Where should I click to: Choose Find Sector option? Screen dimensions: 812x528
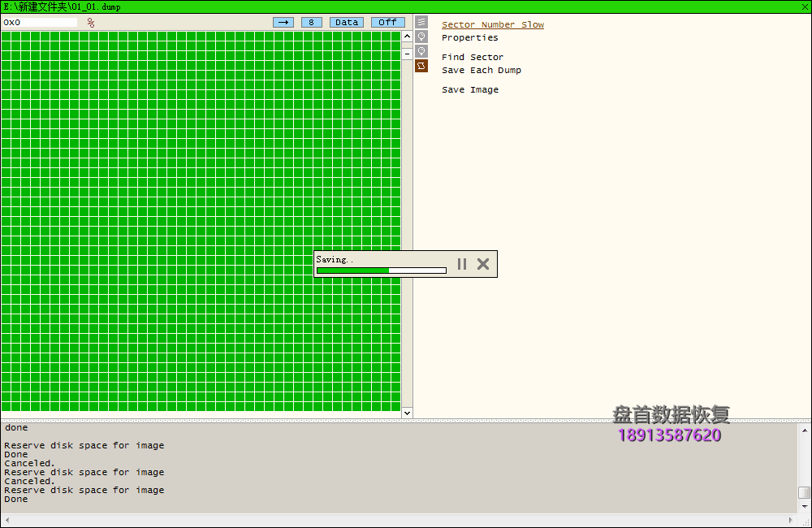tap(472, 58)
